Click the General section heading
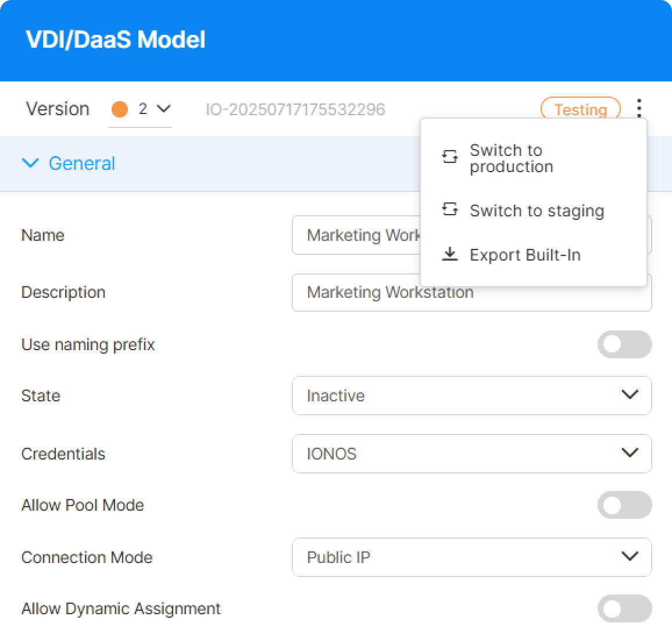 pyautogui.click(x=82, y=163)
